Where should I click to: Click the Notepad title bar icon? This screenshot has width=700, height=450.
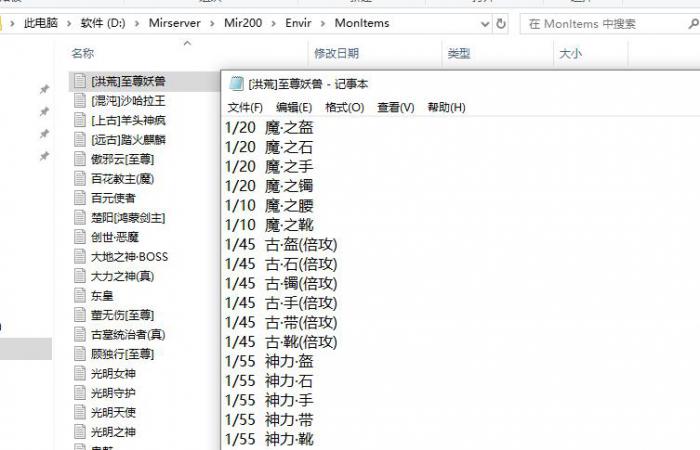pos(236,83)
